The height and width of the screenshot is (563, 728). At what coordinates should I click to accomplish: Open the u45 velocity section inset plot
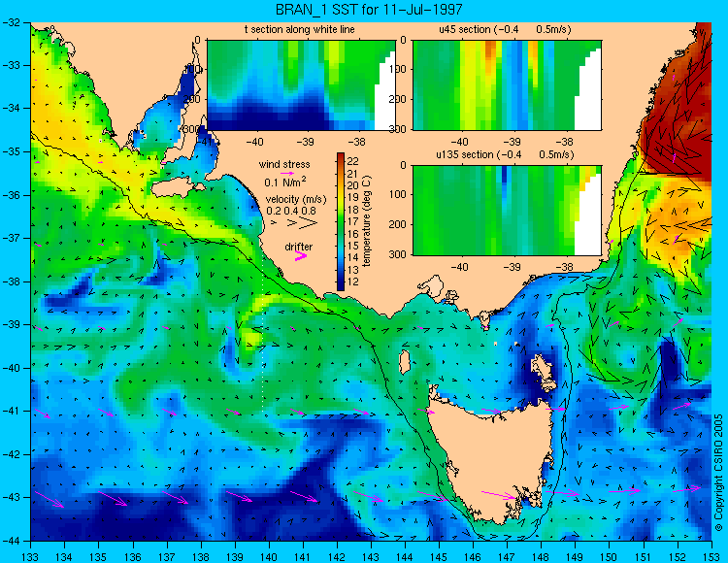[507, 85]
